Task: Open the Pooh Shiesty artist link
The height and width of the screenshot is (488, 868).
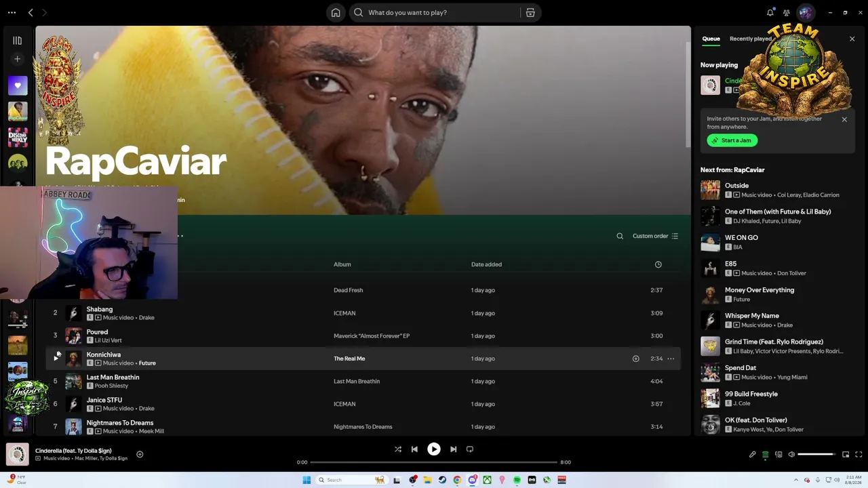Action: coord(111,386)
